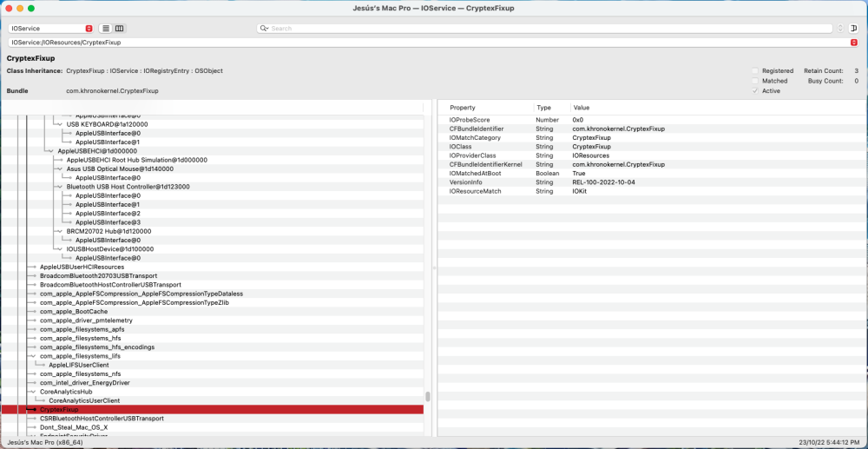The width and height of the screenshot is (868, 449).
Task: Select CSRBluetoothHostControllerUSBTransport entry
Action: click(x=102, y=419)
